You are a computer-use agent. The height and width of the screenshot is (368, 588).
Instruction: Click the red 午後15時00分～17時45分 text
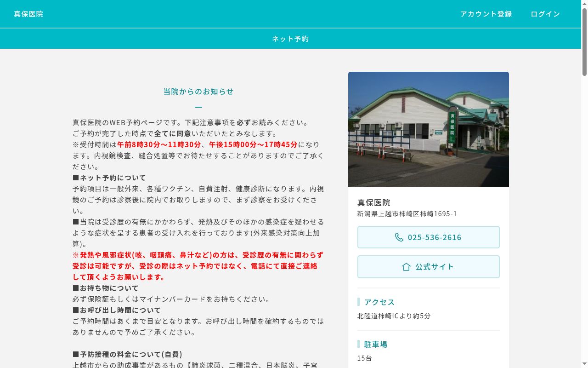253,145
